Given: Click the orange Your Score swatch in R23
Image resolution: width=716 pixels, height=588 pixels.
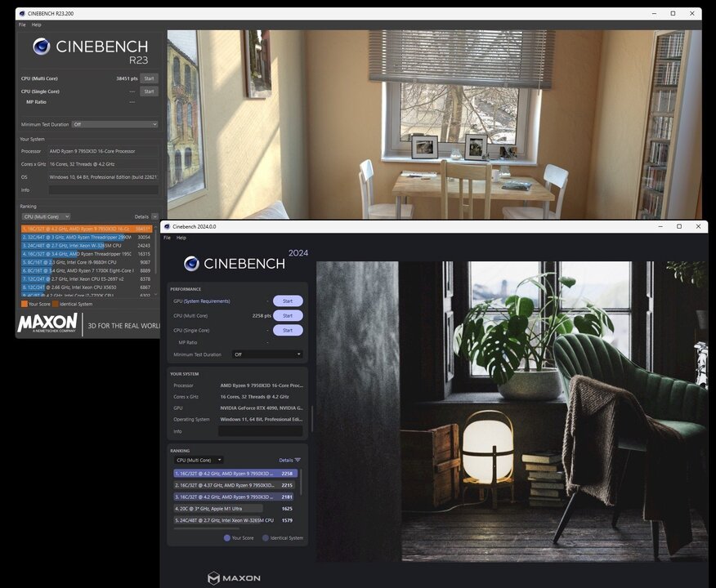Looking at the screenshot, I should [24, 304].
